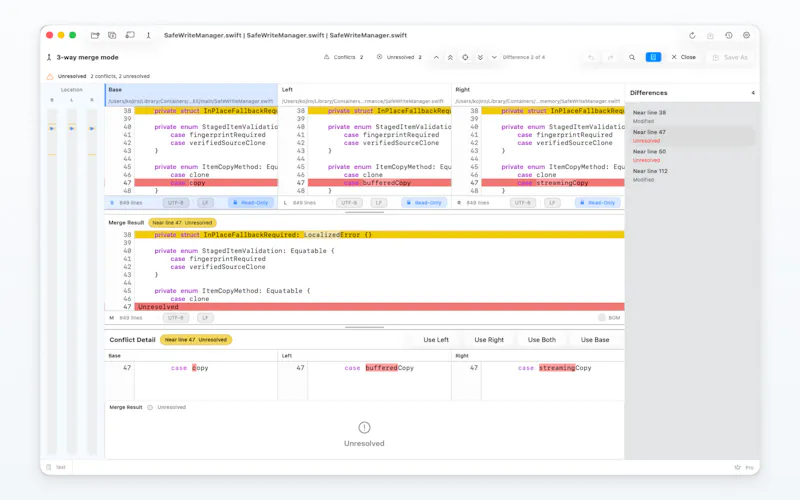The image size is (800, 500).
Task: Click 'case streamingCopy' in the Right pane line 47
Action: [x=553, y=183]
